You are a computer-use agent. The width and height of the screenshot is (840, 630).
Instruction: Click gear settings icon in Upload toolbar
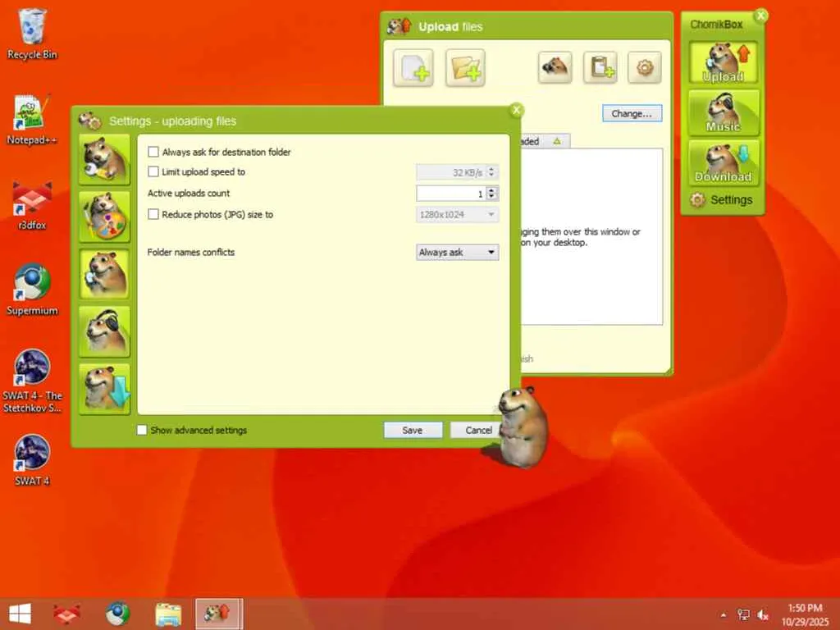pos(645,67)
